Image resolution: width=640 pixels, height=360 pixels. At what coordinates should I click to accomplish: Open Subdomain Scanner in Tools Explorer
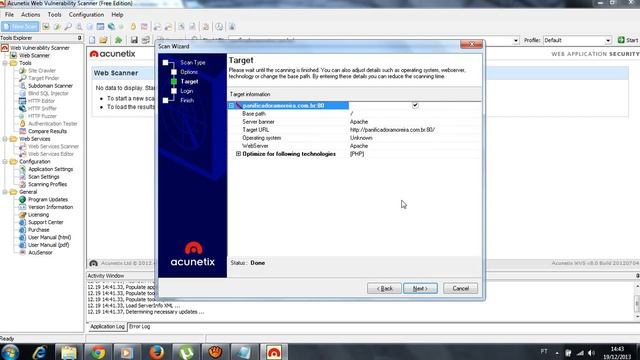point(50,86)
